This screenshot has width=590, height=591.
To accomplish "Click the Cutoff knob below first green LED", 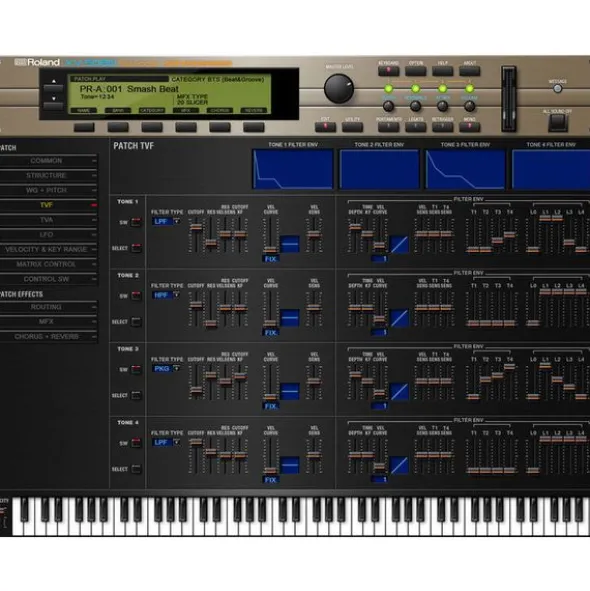I will pos(388,107).
